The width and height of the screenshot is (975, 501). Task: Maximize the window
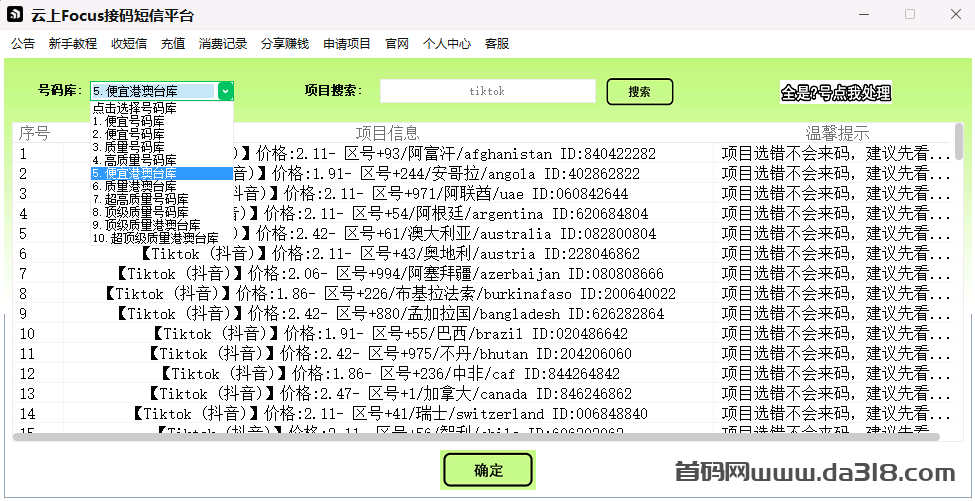[910, 14]
